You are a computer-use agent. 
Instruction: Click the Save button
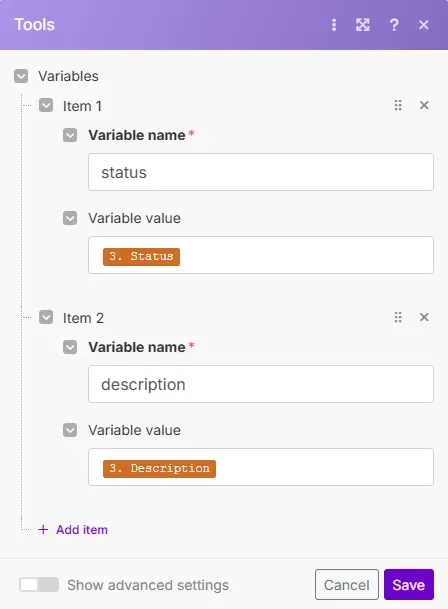point(409,585)
